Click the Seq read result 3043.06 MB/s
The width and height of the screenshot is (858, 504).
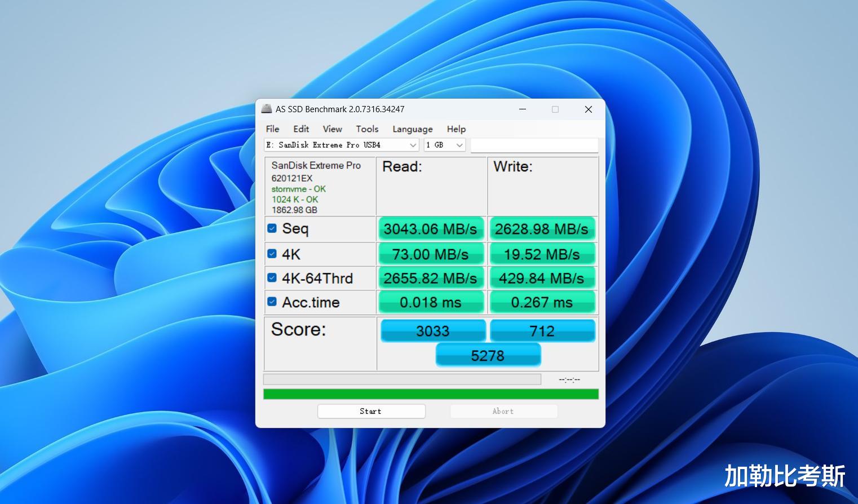click(x=431, y=229)
